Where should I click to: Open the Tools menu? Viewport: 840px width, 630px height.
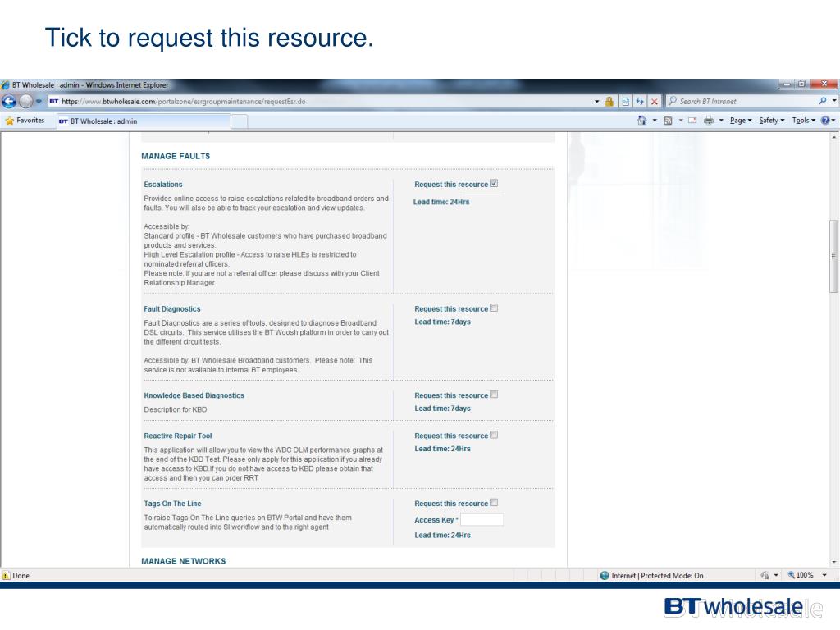click(804, 121)
